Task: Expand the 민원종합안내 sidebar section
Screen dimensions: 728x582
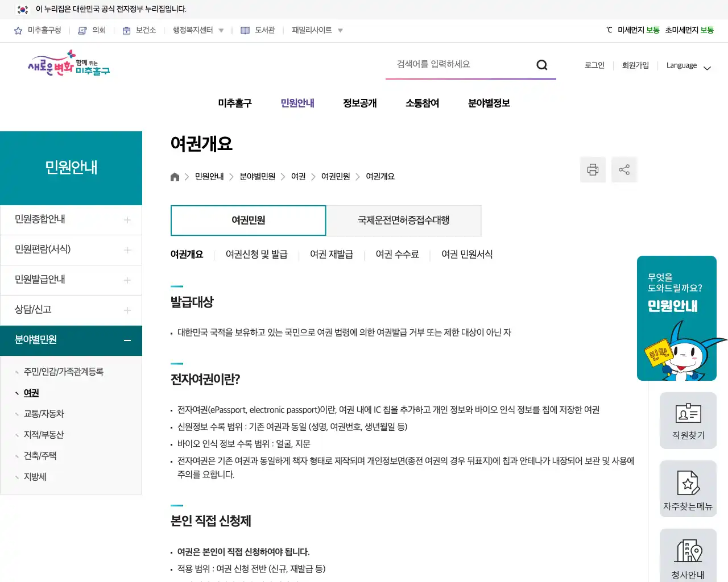Action: tap(126, 220)
